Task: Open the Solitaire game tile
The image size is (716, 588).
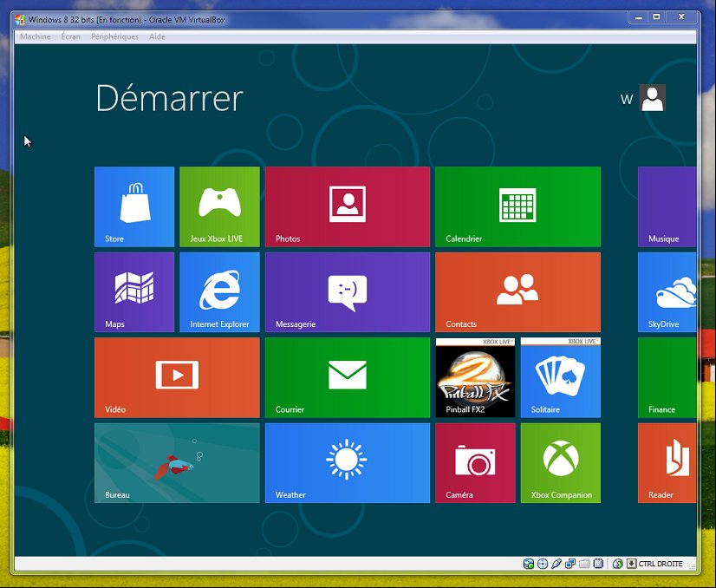Action: tap(560, 377)
